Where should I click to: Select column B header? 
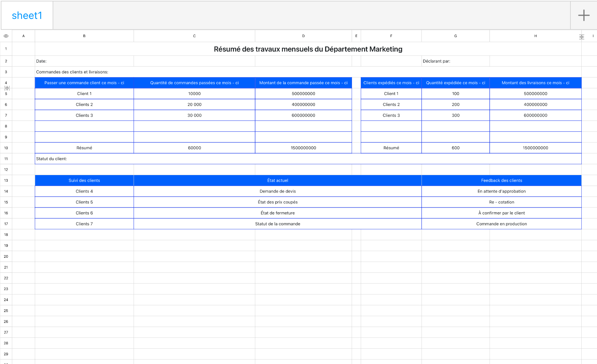[84, 36]
